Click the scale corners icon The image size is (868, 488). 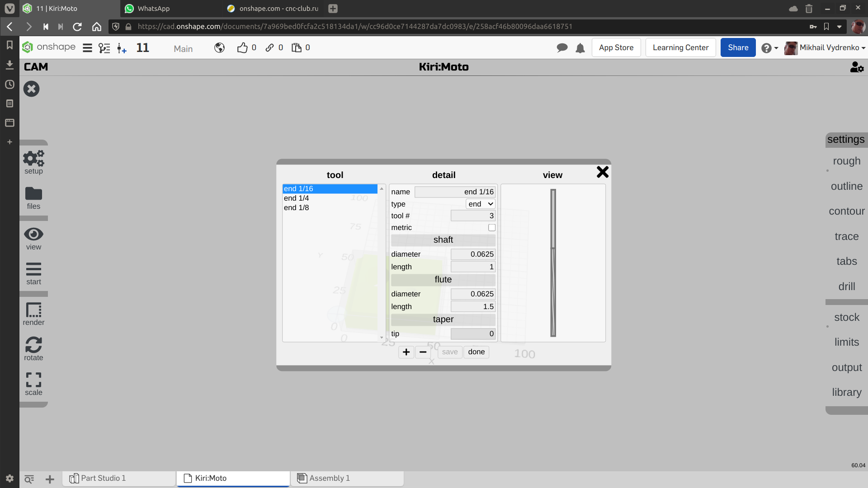click(33, 380)
